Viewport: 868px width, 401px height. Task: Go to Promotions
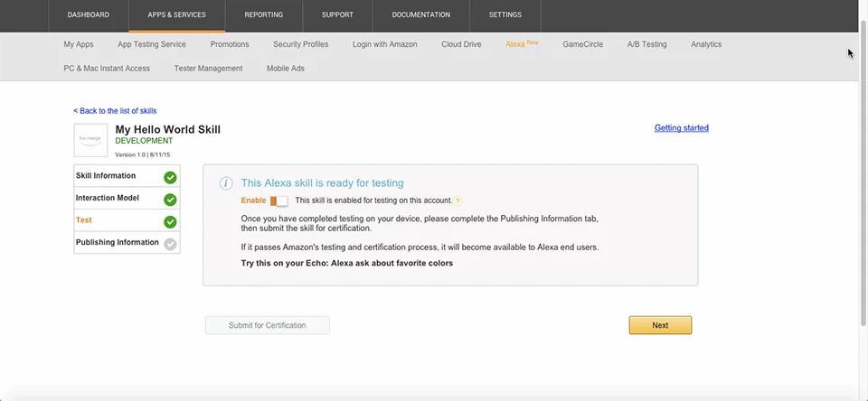tap(230, 44)
